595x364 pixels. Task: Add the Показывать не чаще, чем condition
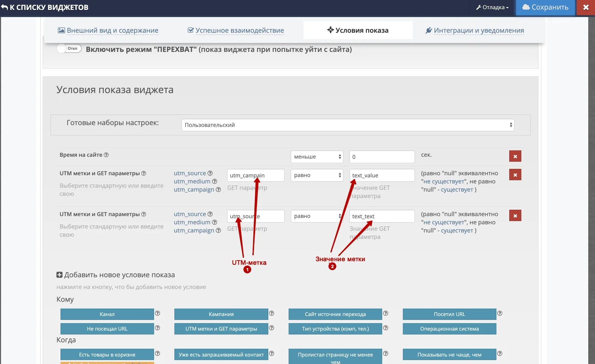[449, 355]
